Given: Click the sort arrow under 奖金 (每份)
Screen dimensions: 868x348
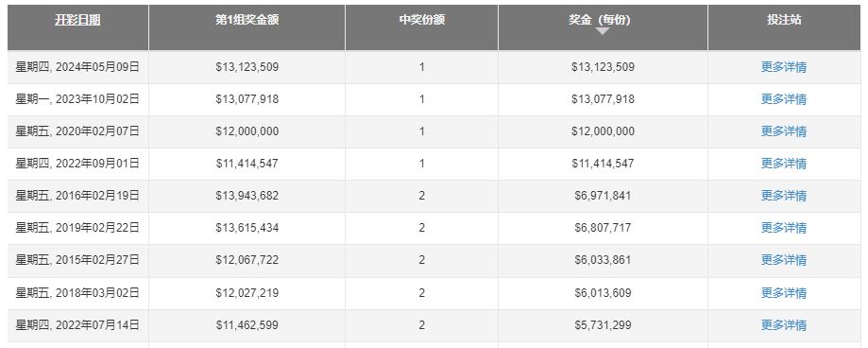Looking at the screenshot, I should pos(603,31).
